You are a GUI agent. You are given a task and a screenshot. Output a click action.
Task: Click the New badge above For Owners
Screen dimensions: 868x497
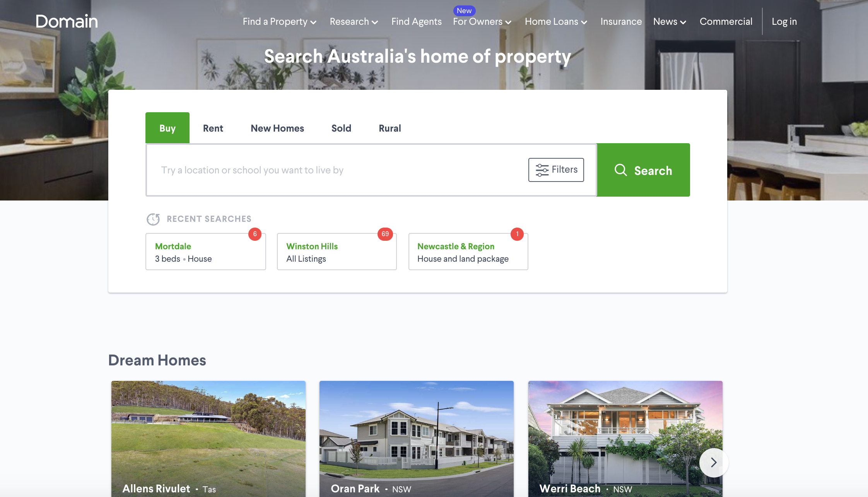point(464,10)
